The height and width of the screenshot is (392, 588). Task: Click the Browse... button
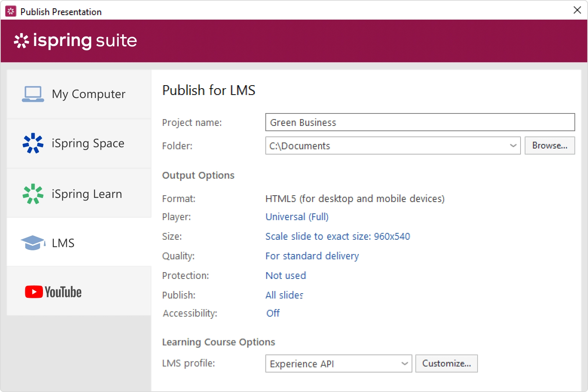pos(550,145)
